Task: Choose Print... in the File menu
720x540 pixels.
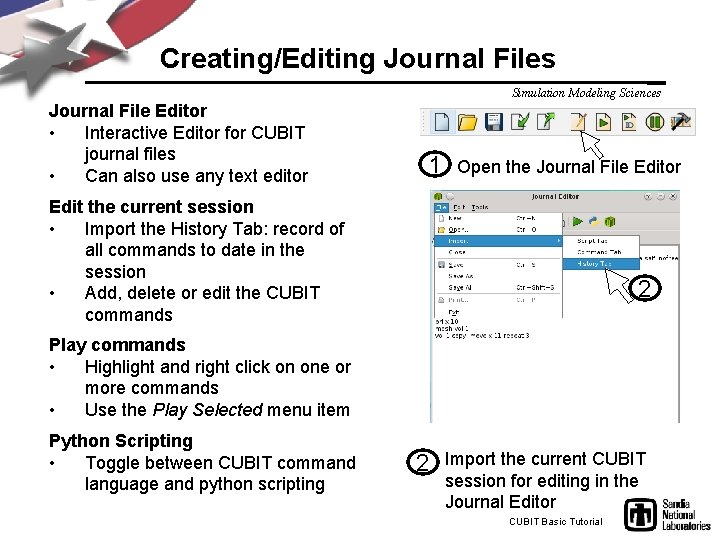Action: 498,300
